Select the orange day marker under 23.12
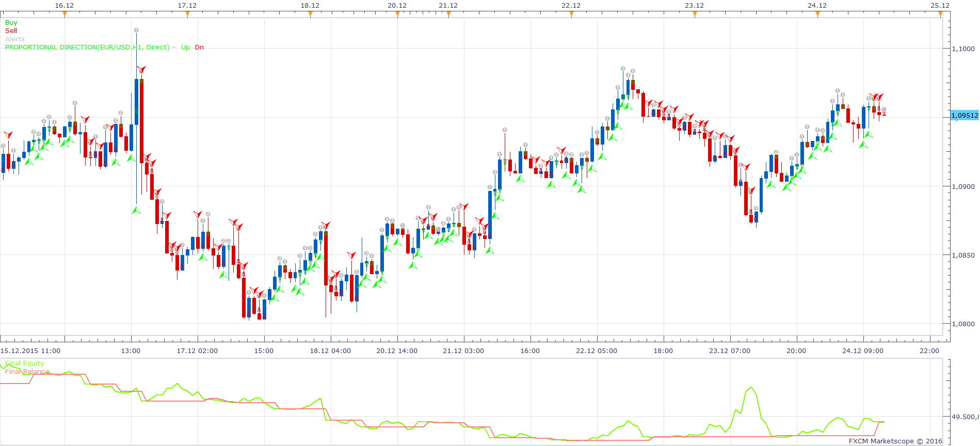The image size is (980, 446). tap(695, 14)
